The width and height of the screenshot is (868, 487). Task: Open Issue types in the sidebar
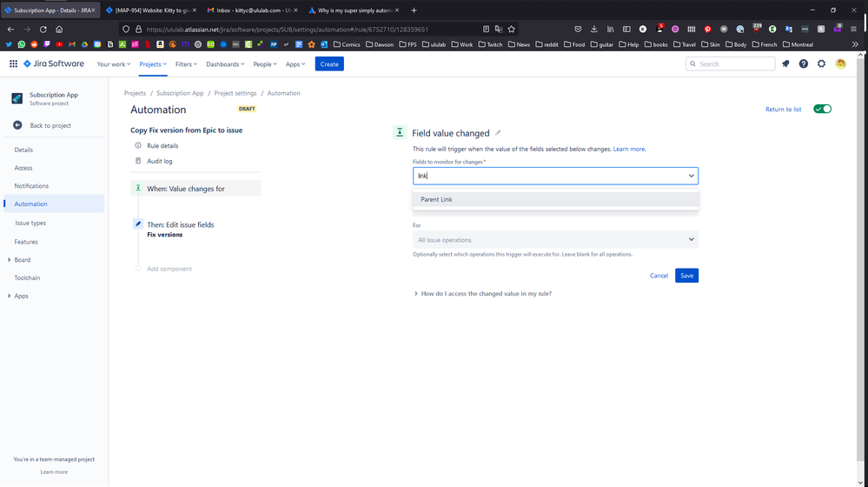30,223
